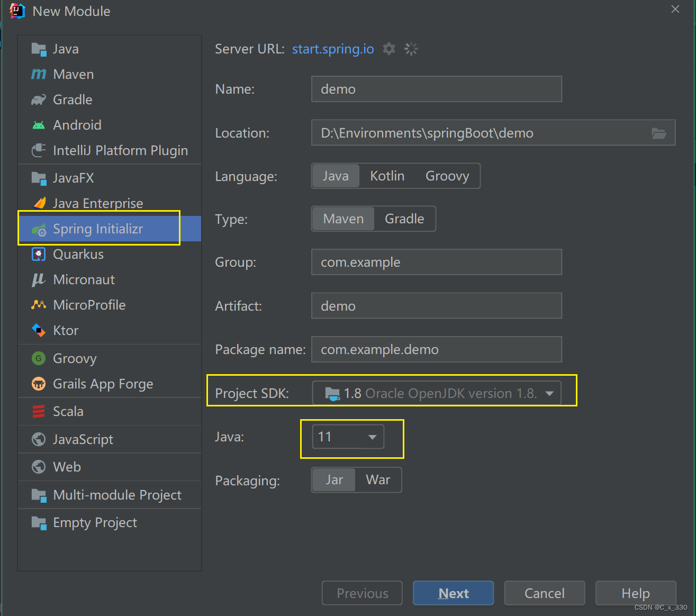The height and width of the screenshot is (616, 696).
Task: Choose Maven as project type
Action: coord(343,219)
